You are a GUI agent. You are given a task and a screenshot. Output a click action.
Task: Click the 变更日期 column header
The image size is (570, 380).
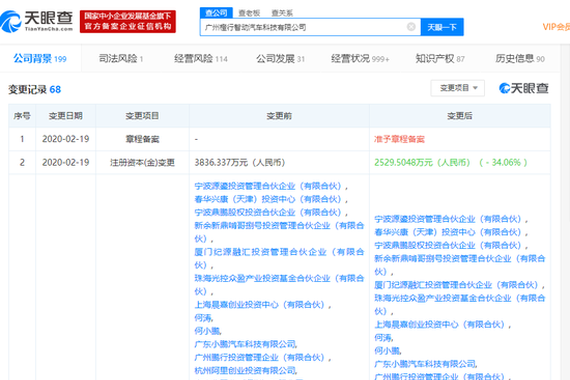point(65,116)
